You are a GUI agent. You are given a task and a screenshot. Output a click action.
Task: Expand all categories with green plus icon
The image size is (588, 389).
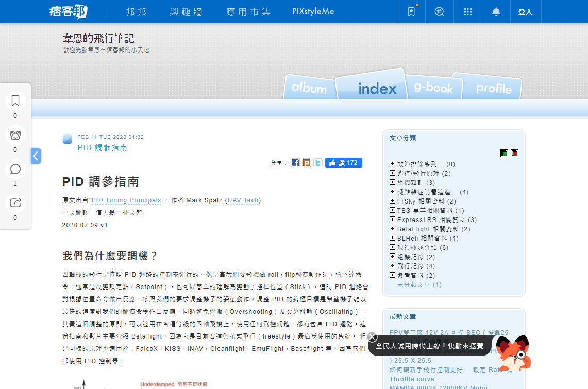(505, 153)
